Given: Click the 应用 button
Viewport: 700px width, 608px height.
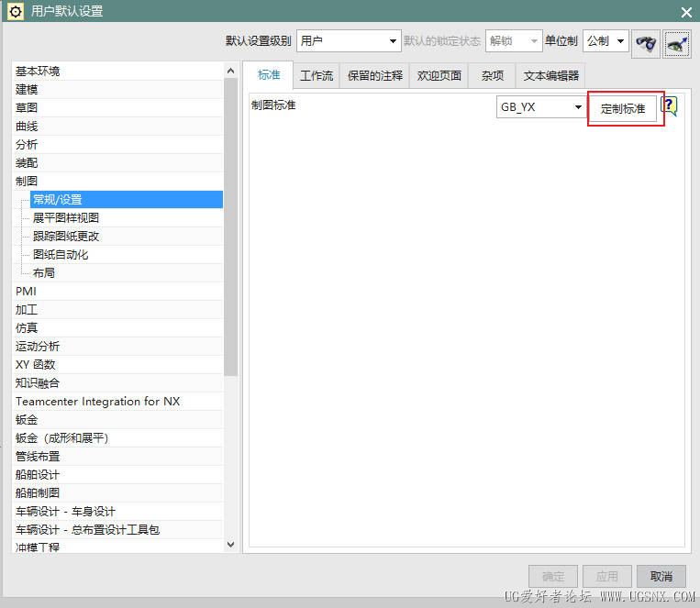Looking at the screenshot, I should (x=607, y=576).
